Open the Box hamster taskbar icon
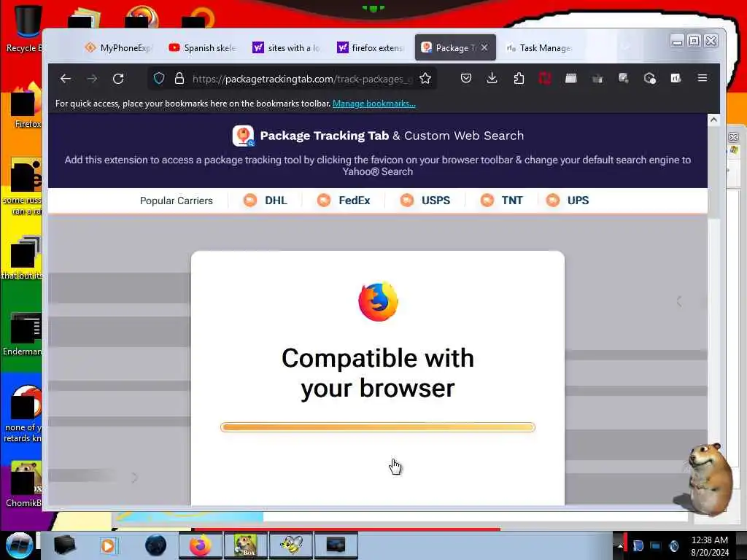 pyautogui.click(x=245, y=545)
